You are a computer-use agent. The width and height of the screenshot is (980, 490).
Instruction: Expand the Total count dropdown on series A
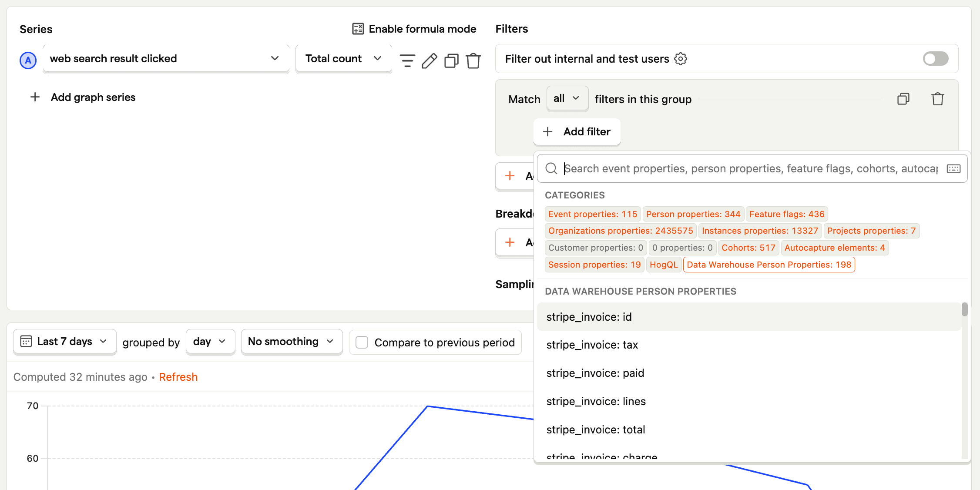(x=342, y=59)
